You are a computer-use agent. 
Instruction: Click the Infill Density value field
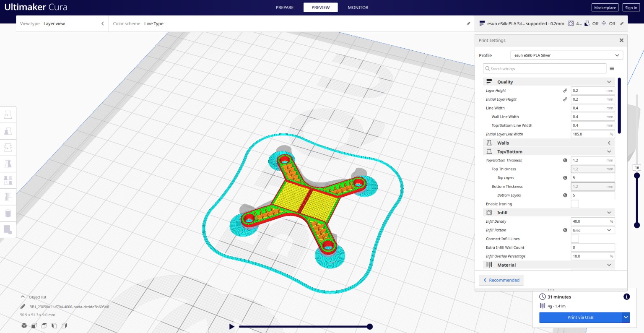tap(593, 221)
